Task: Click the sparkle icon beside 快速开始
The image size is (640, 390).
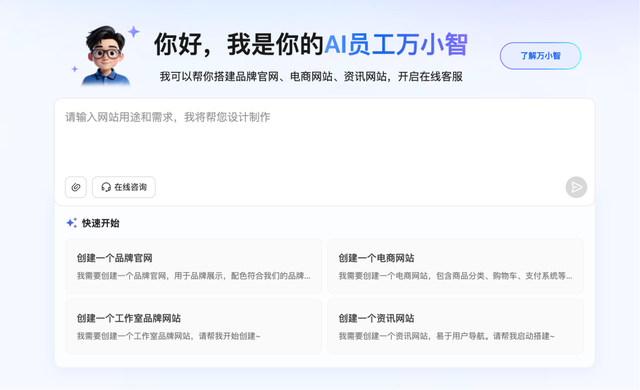Action: 71,223
